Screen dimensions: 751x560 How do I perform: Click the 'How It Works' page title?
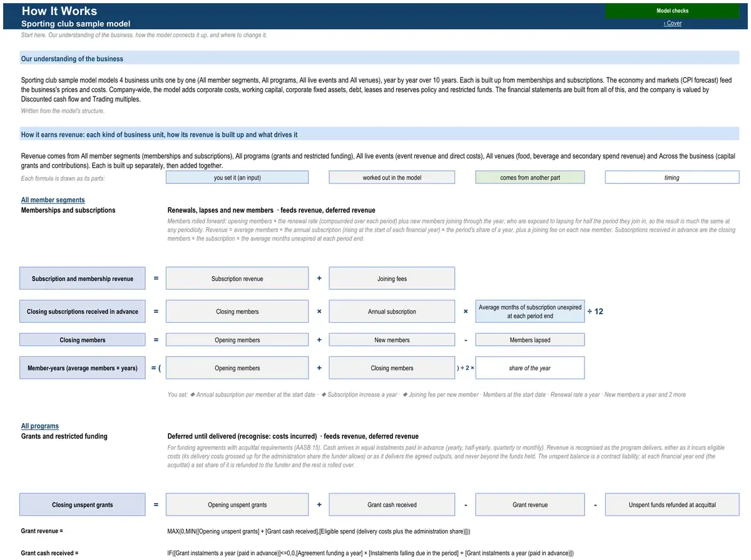point(59,11)
